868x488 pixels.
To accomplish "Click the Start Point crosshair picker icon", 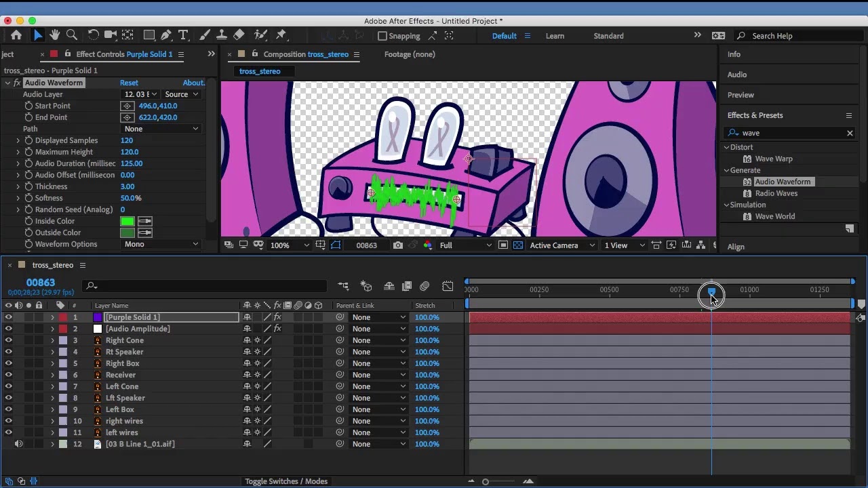I will [x=127, y=106].
